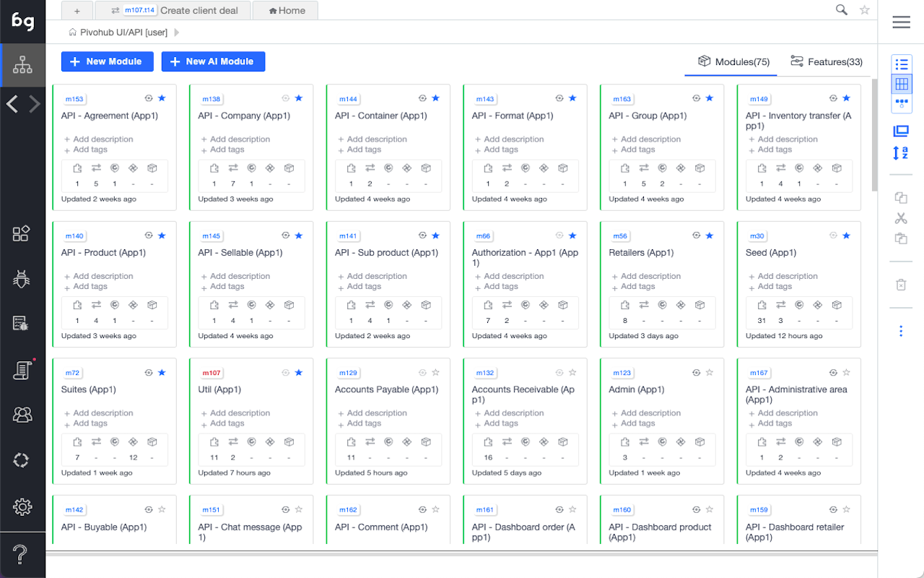Click the sort A-Z icon

tap(900, 152)
